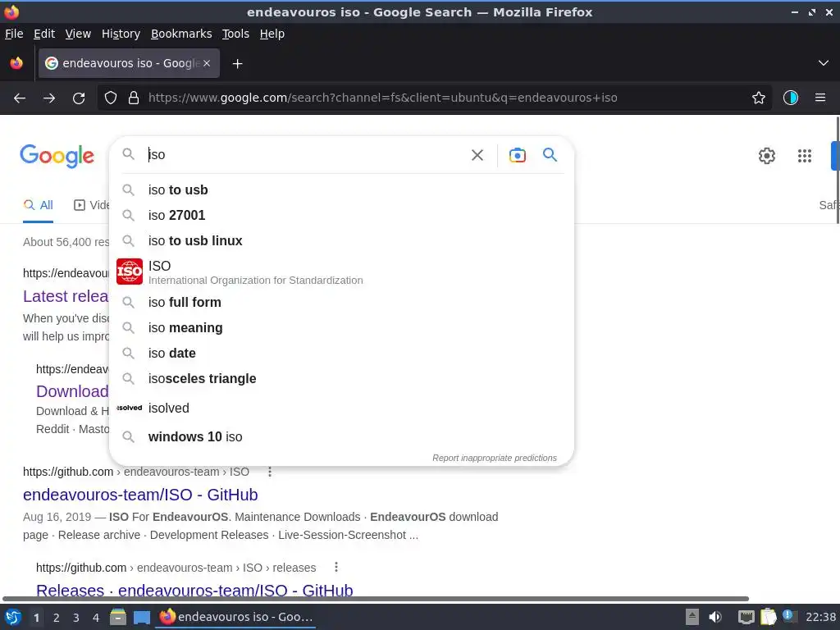Open the taskbar application launcher menu

coord(13,617)
